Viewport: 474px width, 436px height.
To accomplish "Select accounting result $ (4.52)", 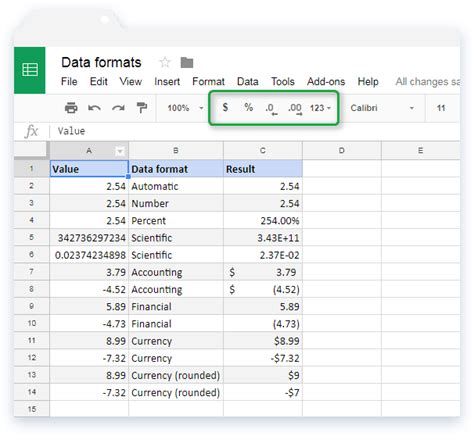I will [x=263, y=289].
